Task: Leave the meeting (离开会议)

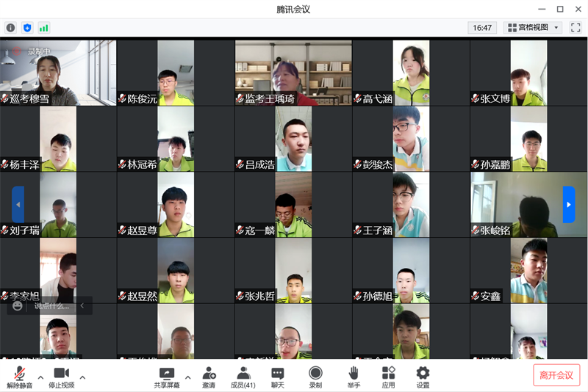Action: coord(556,375)
